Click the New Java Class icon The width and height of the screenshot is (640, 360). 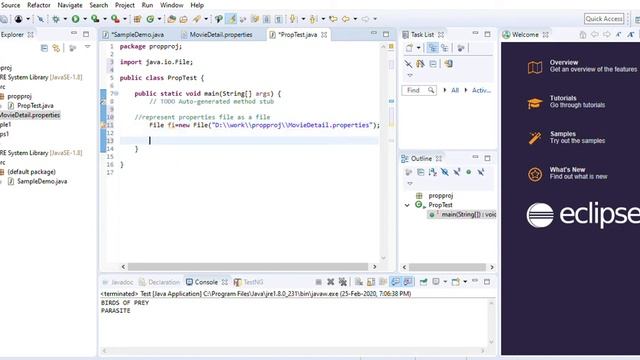(x=151, y=19)
